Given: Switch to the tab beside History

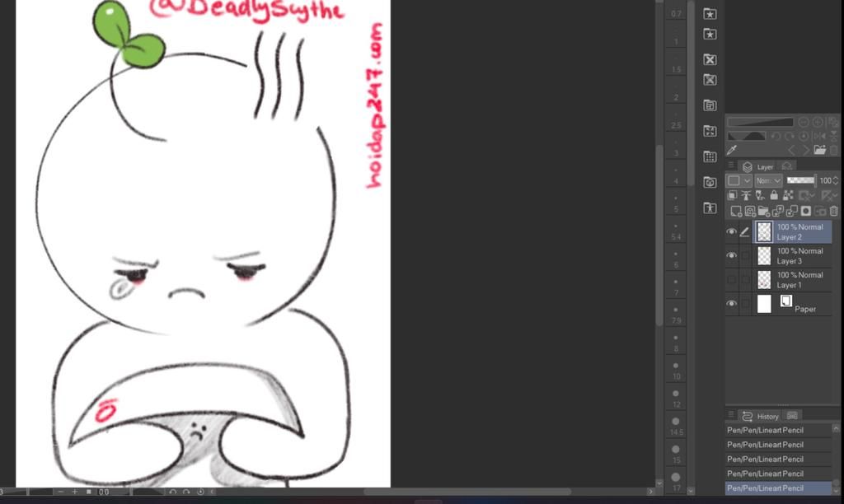Looking at the screenshot, I should (792, 416).
